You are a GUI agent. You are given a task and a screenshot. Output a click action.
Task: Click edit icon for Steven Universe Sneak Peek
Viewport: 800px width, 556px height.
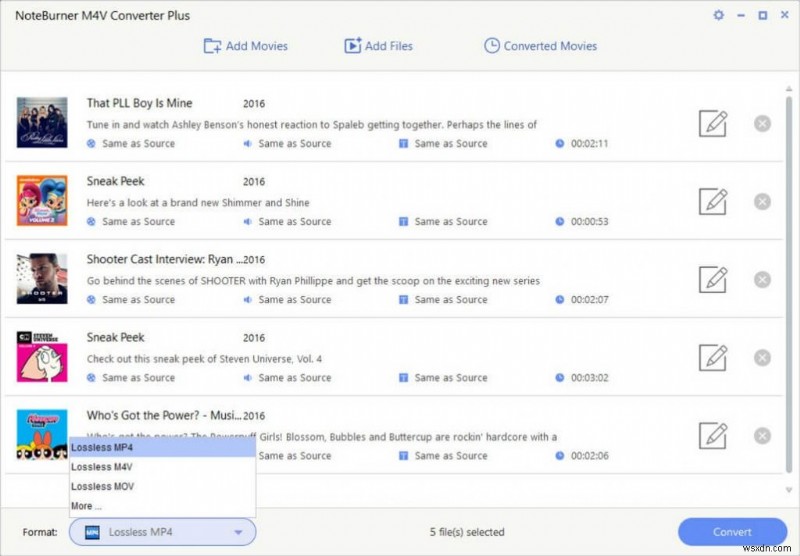[x=712, y=357]
